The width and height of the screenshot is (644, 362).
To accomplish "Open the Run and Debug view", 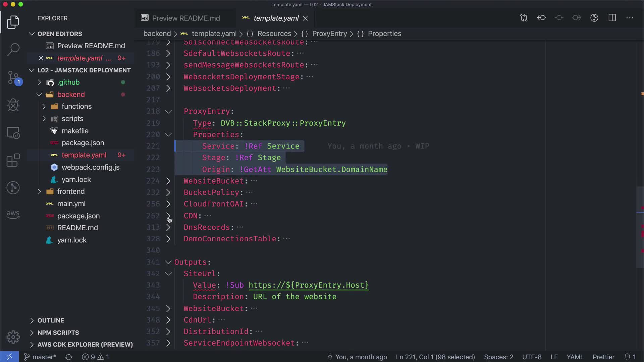I will point(13,105).
